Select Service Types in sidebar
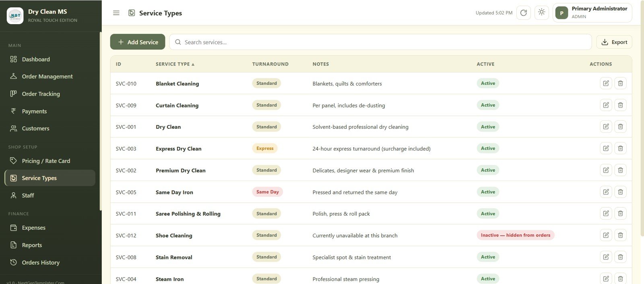644x284 pixels. 50,178
